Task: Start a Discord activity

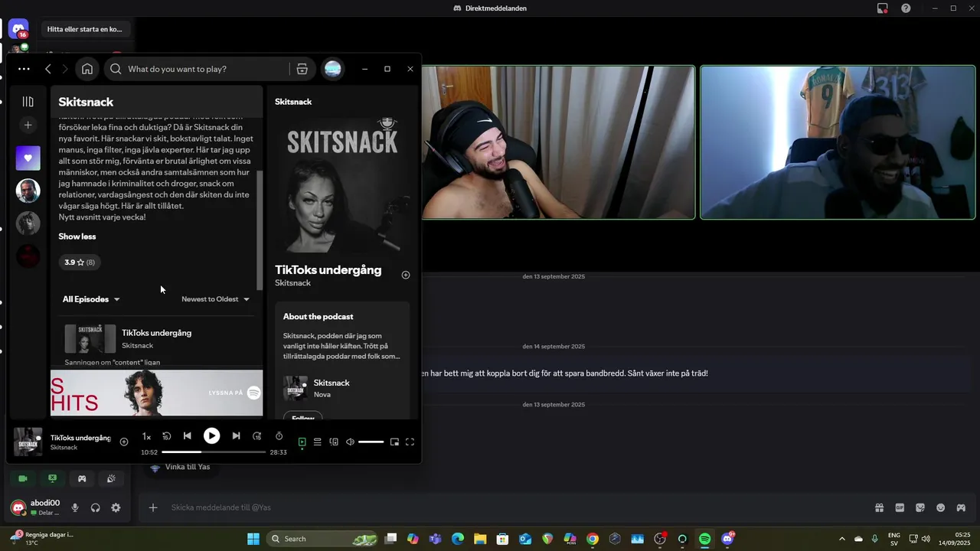Action: point(82,478)
